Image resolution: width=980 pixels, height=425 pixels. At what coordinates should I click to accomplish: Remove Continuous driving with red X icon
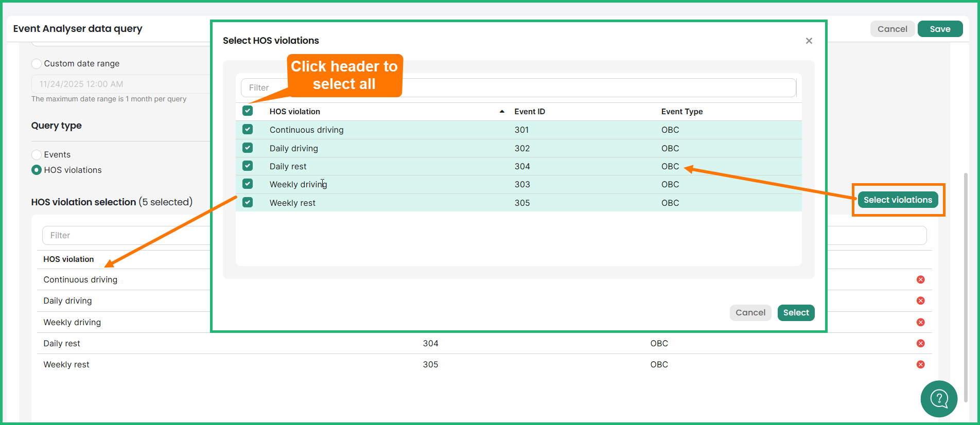(920, 279)
